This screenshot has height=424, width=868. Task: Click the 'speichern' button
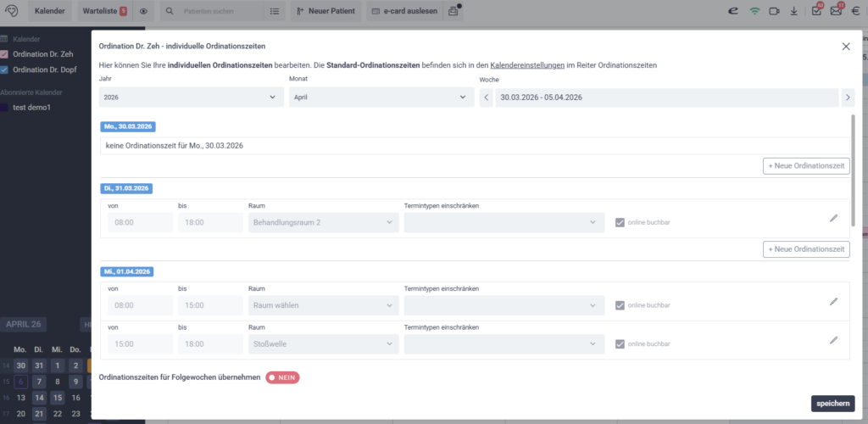coord(832,404)
